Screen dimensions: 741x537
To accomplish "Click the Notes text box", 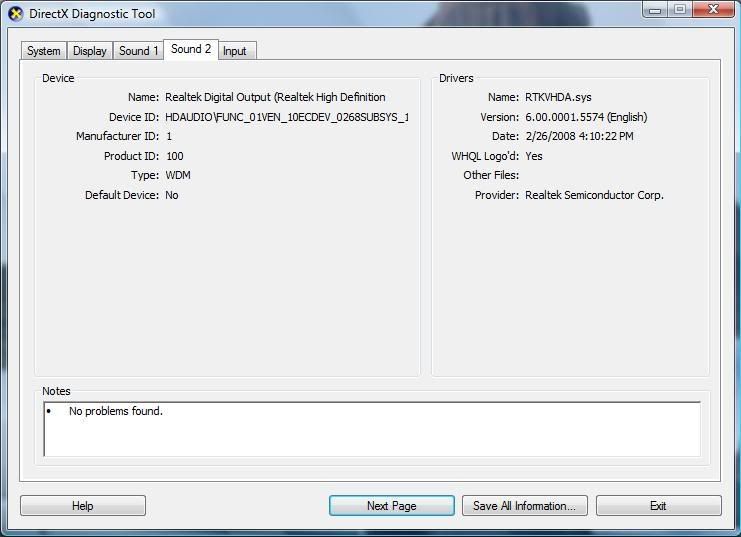I will (x=372, y=429).
